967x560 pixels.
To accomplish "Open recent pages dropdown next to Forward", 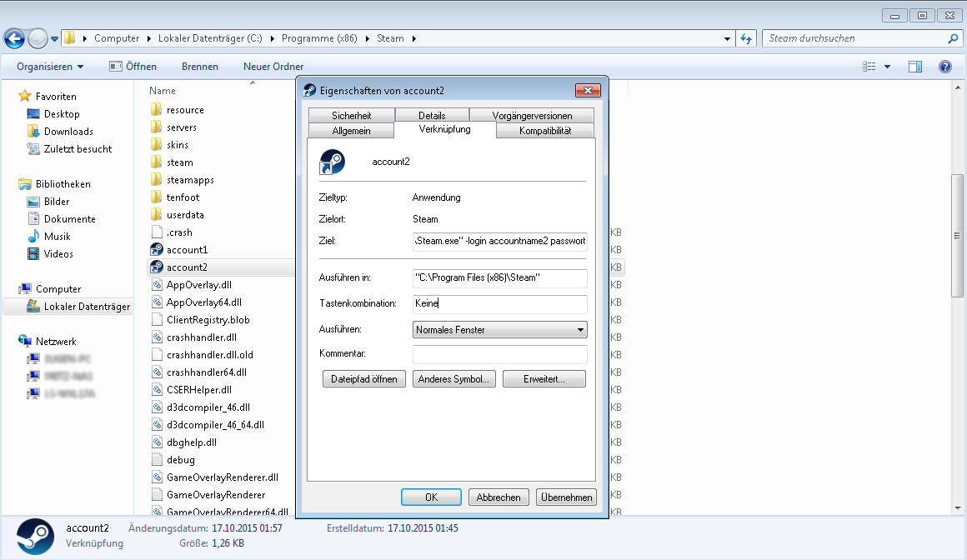I will 54,39.
